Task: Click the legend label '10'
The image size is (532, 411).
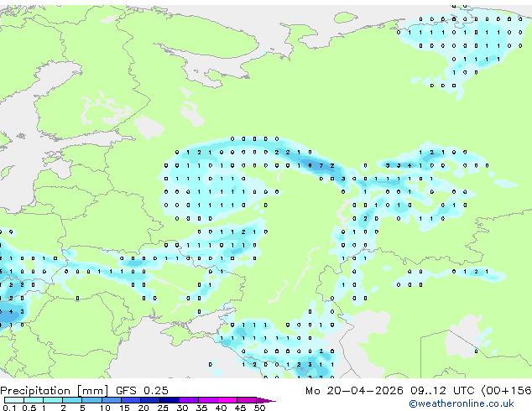Action: pyautogui.click(x=105, y=408)
